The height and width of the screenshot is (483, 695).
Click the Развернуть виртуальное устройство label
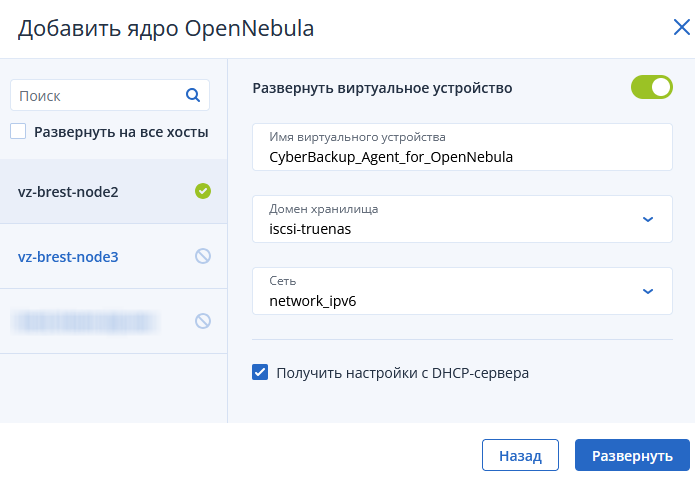[x=383, y=88]
